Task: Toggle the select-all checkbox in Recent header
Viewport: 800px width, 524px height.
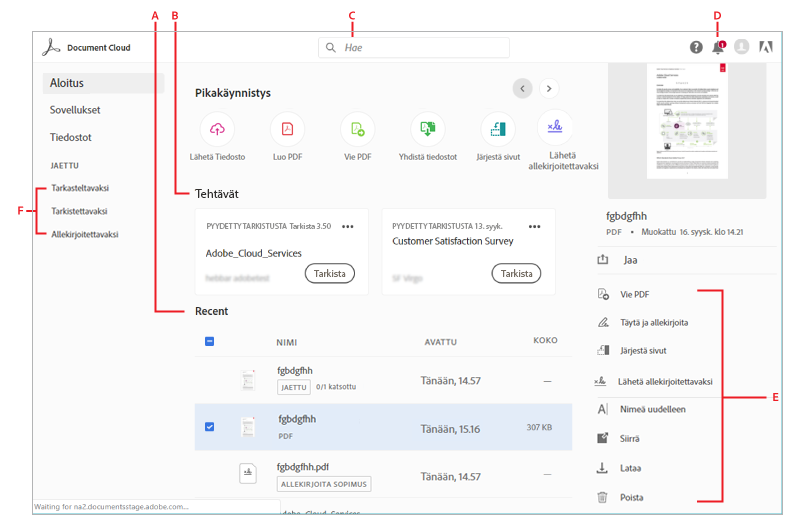Action: pyautogui.click(x=210, y=342)
